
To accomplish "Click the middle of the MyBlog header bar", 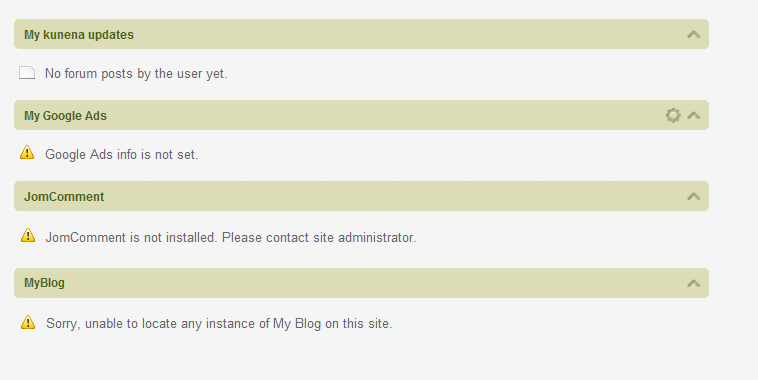I will [x=361, y=283].
